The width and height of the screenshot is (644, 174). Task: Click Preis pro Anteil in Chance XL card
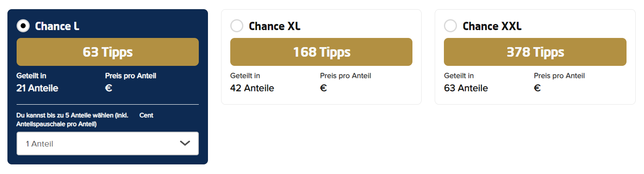(346, 76)
